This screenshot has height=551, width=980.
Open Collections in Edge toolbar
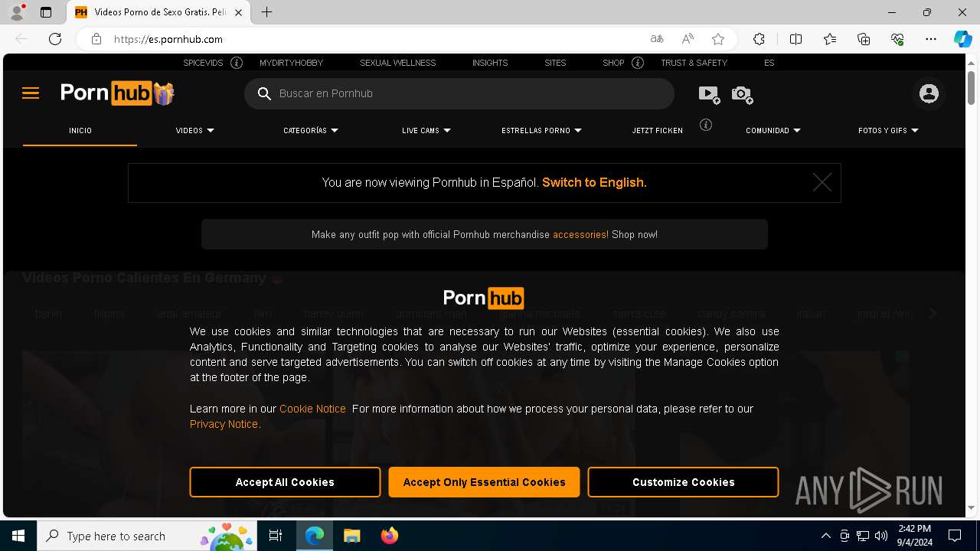click(864, 39)
